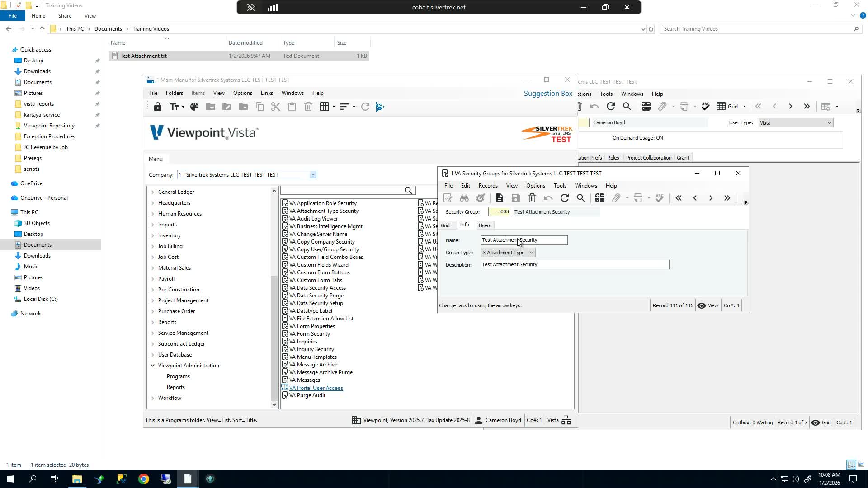The height and width of the screenshot is (488, 868).
Task: Go to next record in back user window
Action: 791,107
